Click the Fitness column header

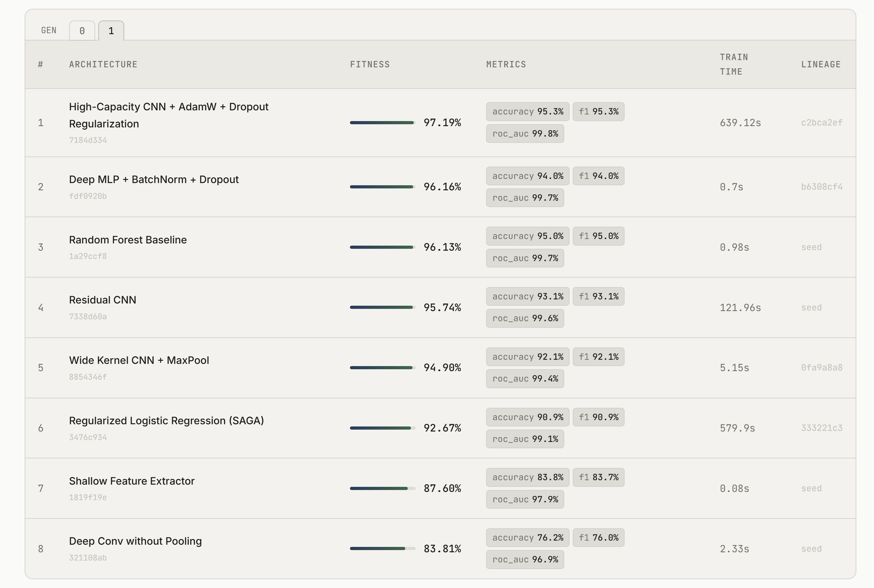(370, 64)
